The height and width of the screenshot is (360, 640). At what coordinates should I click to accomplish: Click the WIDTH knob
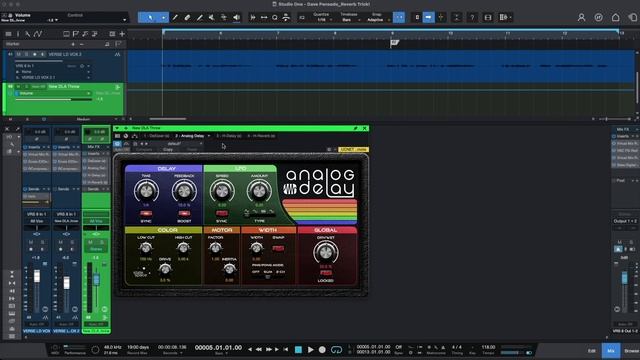[256, 247]
